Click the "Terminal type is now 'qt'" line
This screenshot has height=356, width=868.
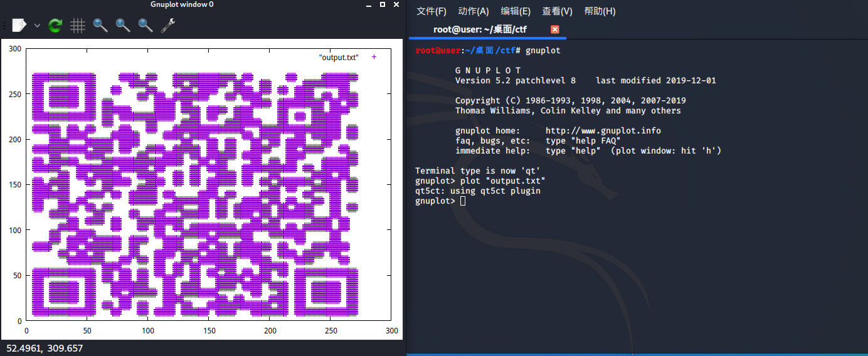pos(478,171)
